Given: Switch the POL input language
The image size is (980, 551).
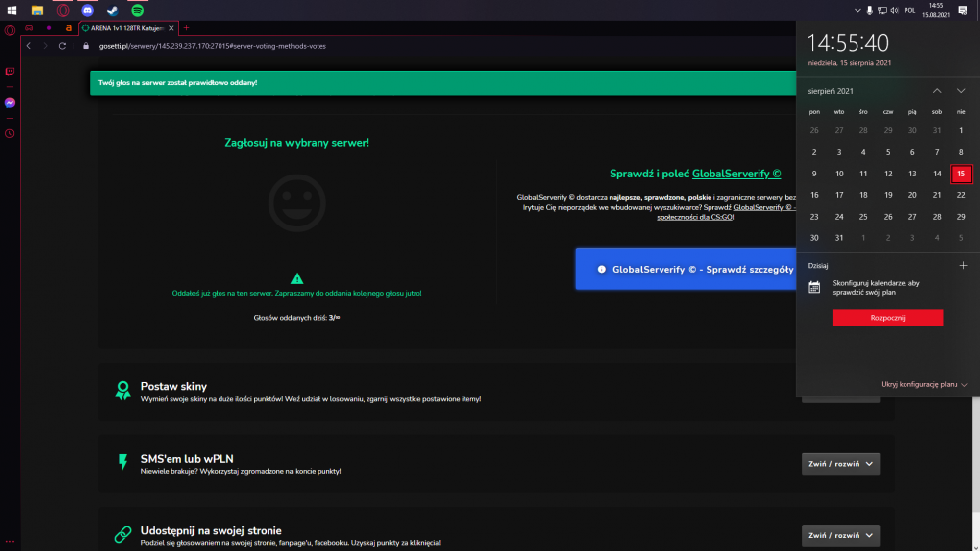Looking at the screenshot, I should (x=910, y=10).
